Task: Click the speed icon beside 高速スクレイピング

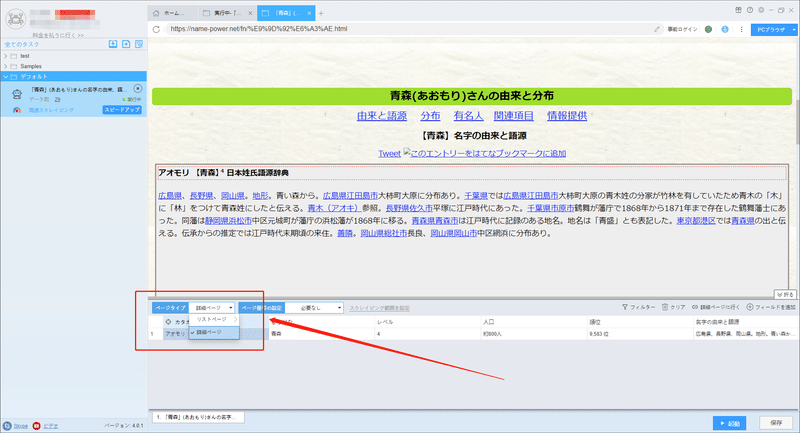Action: click(x=17, y=110)
